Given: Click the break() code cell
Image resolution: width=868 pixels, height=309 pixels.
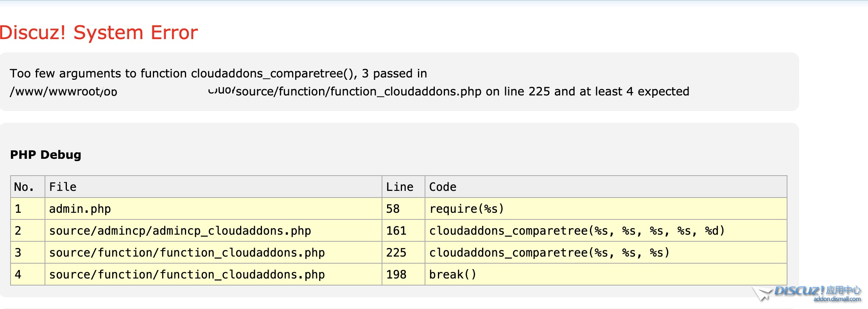Looking at the screenshot, I should coord(452,275).
